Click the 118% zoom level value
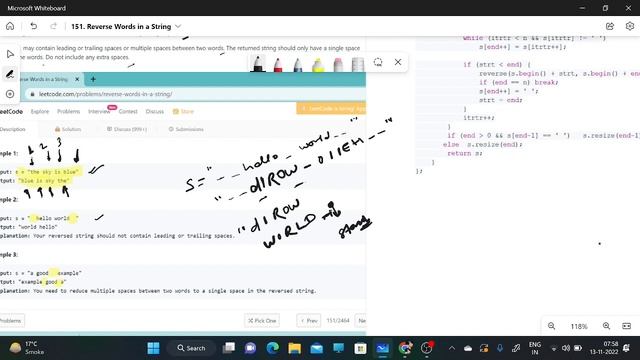The height and width of the screenshot is (360, 640). click(579, 326)
